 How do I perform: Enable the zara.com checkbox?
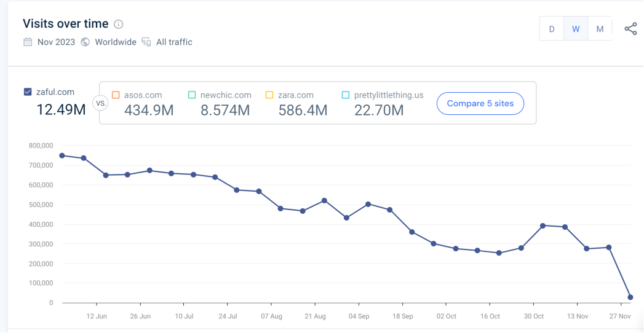(269, 95)
